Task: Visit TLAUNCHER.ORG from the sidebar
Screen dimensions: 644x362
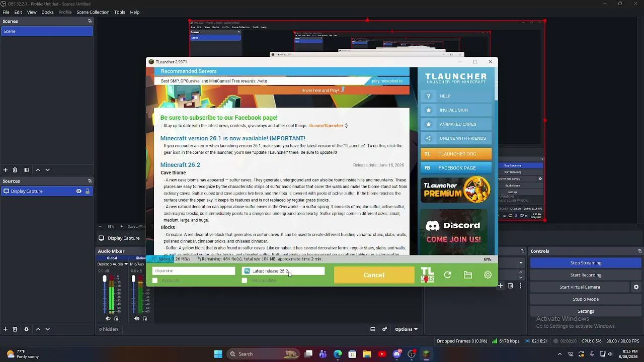Action: coord(456,154)
